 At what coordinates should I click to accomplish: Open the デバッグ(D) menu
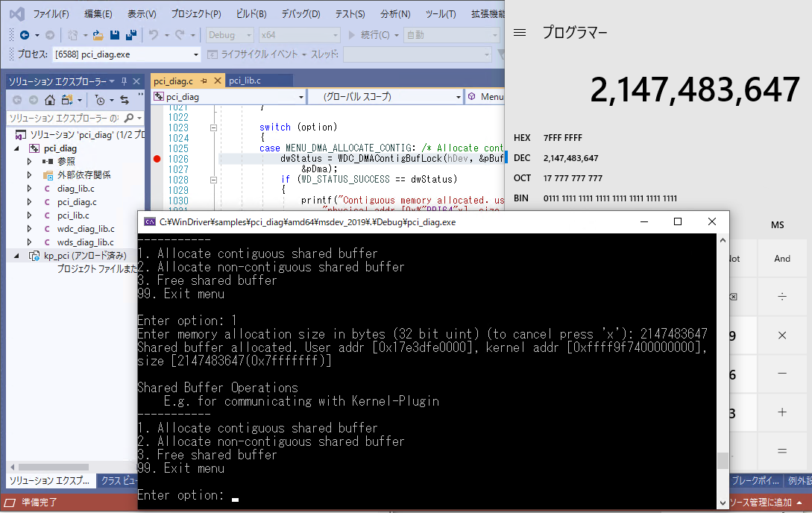point(300,14)
